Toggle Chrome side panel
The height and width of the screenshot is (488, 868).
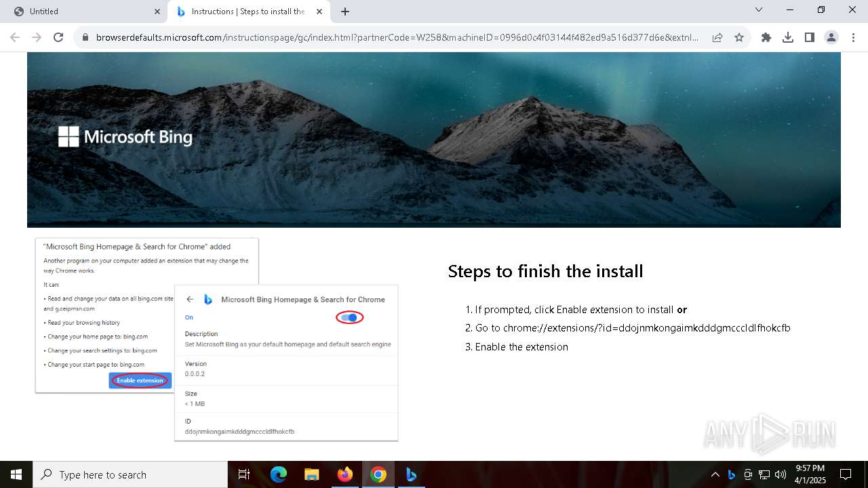pyautogui.click(x=810, y=37)
